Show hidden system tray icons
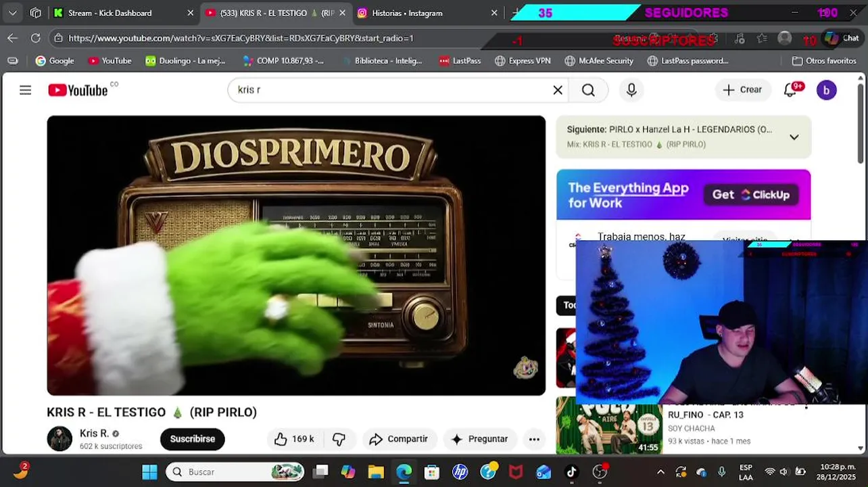 [660, 472]
